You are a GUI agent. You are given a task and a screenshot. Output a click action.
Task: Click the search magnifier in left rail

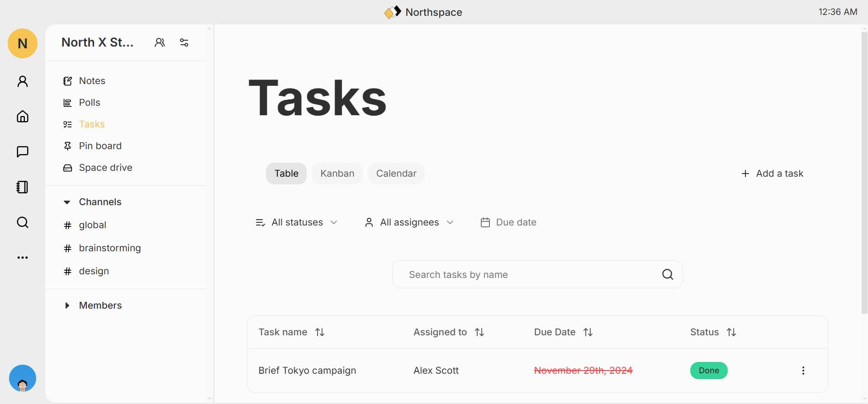23,222
